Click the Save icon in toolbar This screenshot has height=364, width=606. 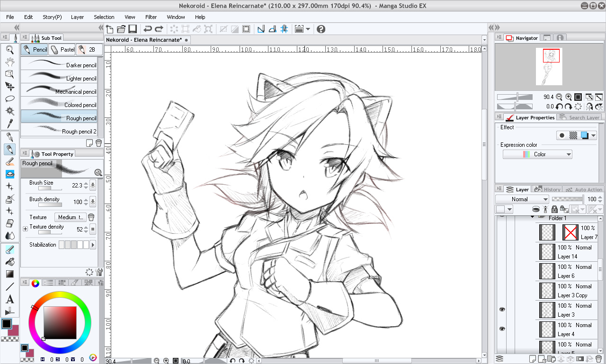[133, 29]
